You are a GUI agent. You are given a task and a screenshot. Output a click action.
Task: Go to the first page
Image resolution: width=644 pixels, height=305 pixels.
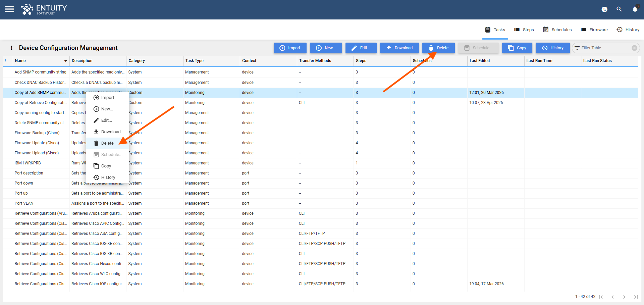pos(601,297)
